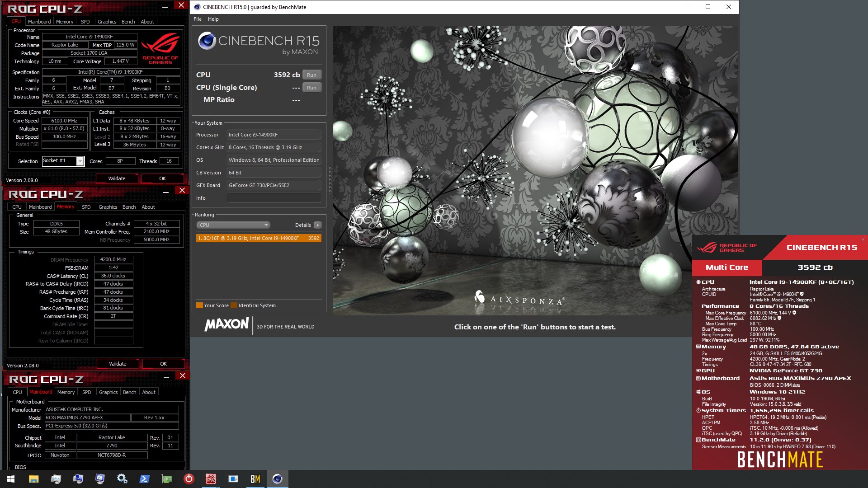Open the Windows Start menu

11,479
